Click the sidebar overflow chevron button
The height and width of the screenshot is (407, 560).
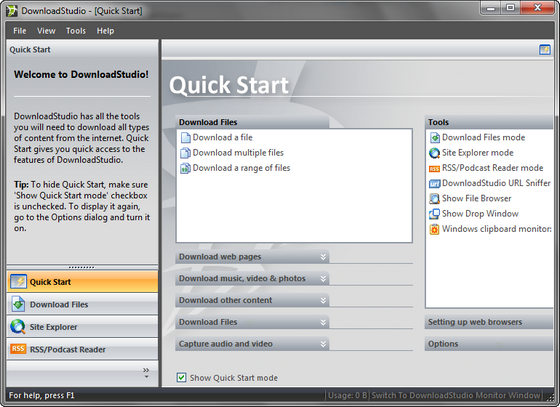coord(146,373)
